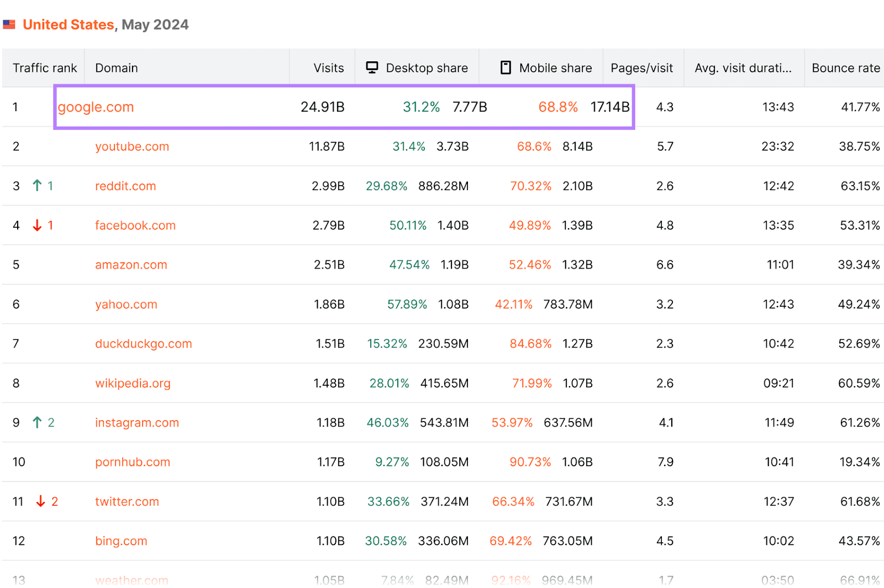Screen dimensions: 884x588
Task: Open the amazon.com domain link
Action: tap(130, 265)
